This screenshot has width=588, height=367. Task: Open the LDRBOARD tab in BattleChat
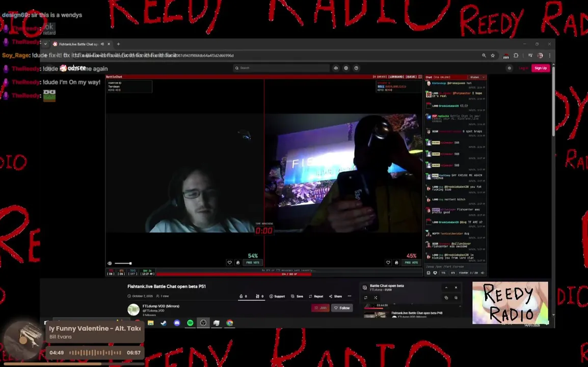click(396, 76)
